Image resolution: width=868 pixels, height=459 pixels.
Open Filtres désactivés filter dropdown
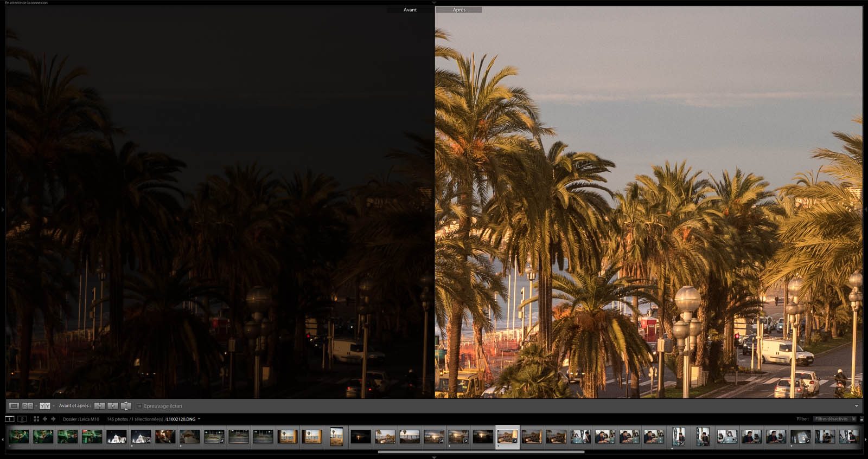(834, 419)
